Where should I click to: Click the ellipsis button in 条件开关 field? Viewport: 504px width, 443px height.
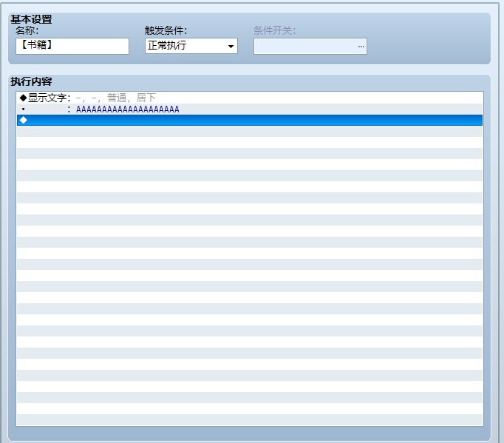click(x=361, y=47)
